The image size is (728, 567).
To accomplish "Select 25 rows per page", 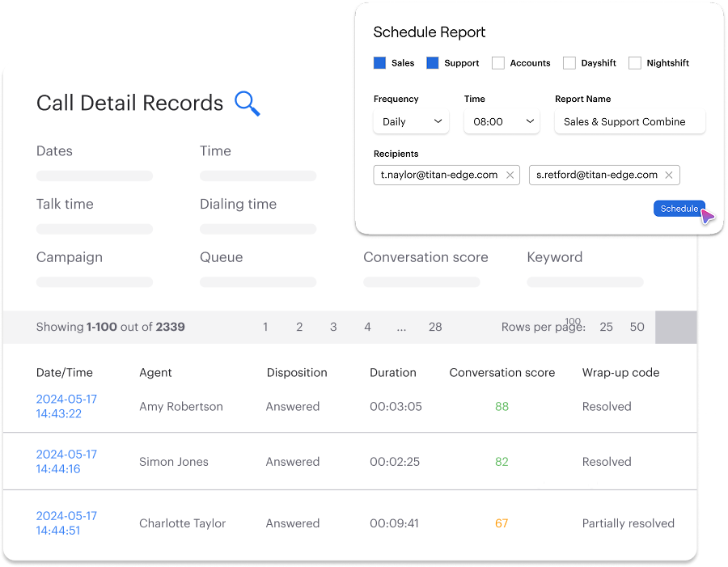I will coord(606,328).
